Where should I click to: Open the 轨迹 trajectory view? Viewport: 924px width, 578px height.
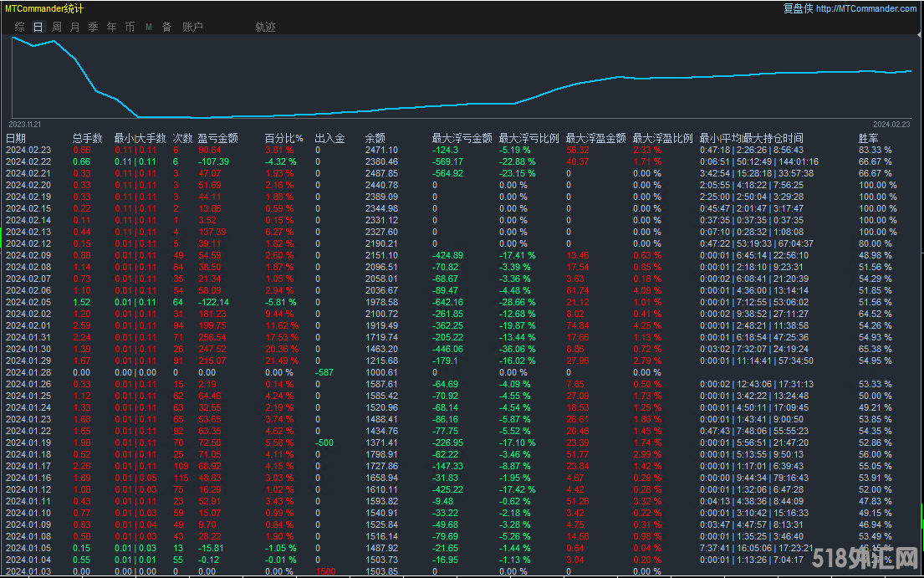[265, 27]
